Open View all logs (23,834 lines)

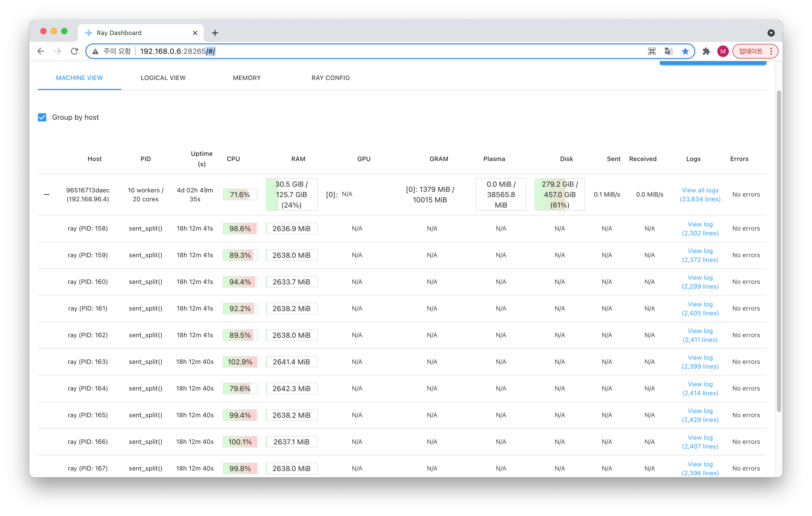[700, 194]
